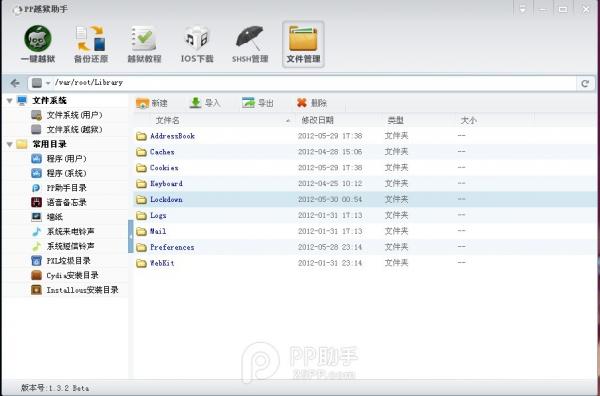Screen dimensions: 600x396
Task: Click the 导出 export button
Action: pyautogui.click(x=258, y=103)
